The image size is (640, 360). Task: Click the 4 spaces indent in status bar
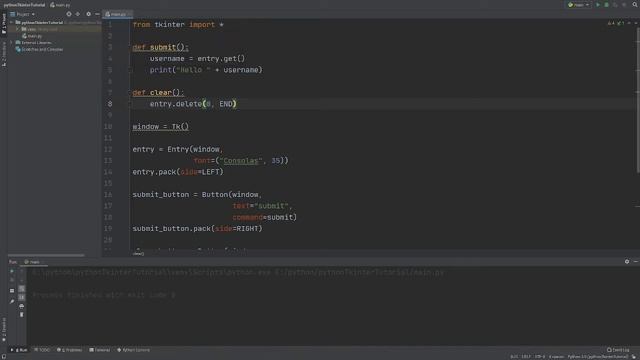click(x=556, y=357)
